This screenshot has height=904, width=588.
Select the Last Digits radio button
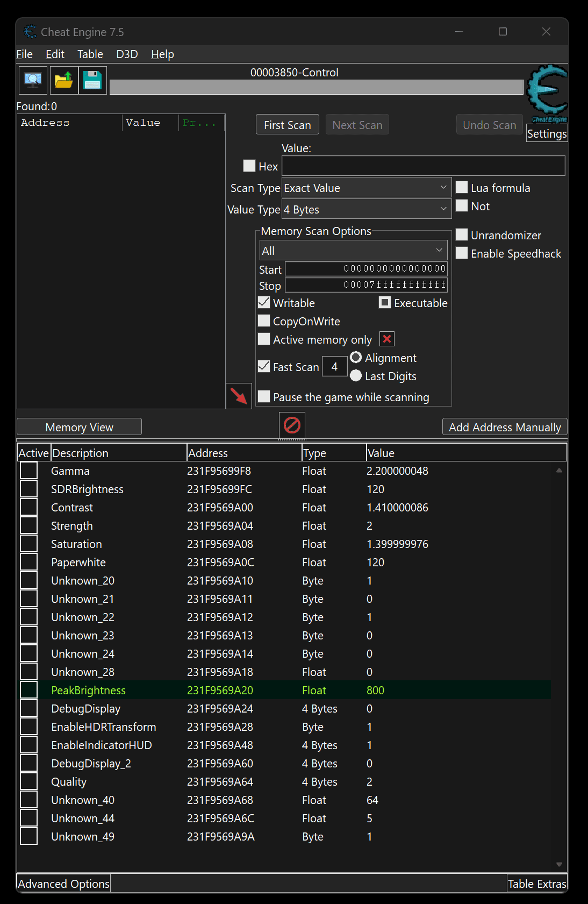[x=356, y=375]
